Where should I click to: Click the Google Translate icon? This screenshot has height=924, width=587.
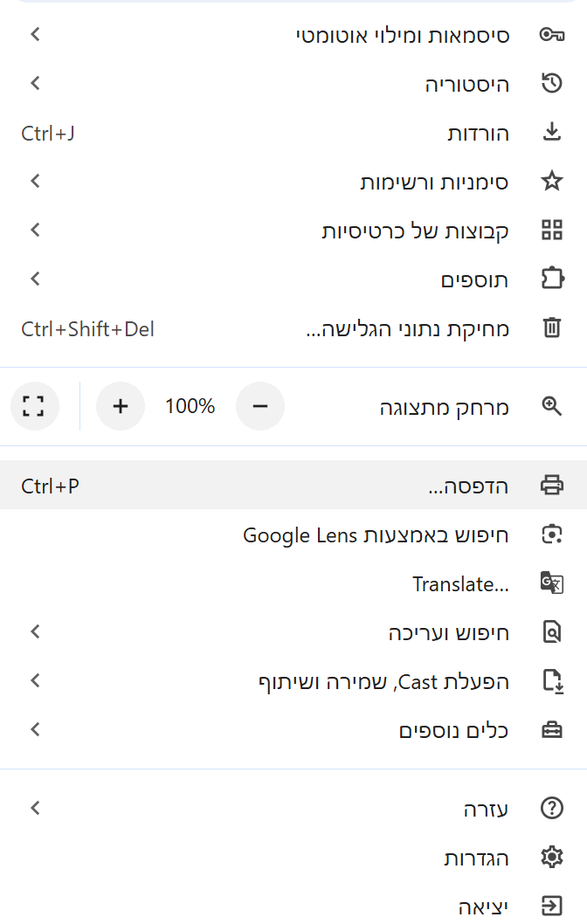(x=551, y=583)
